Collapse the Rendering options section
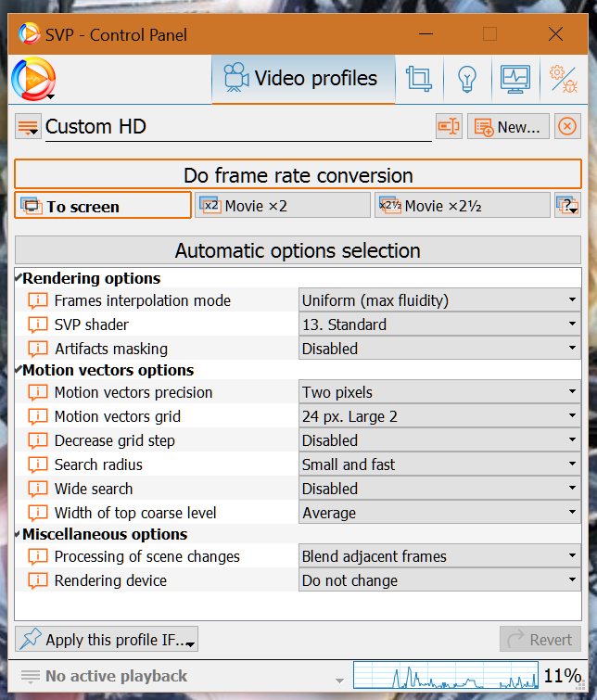 point(19,278)
